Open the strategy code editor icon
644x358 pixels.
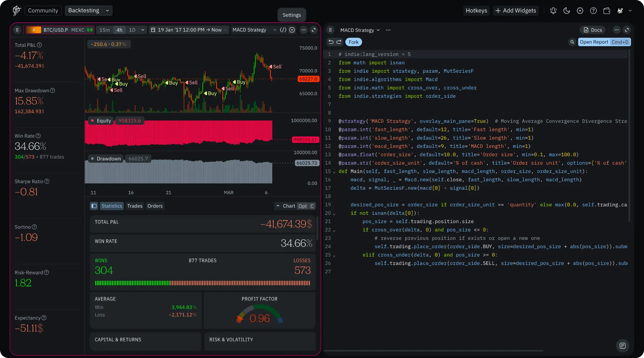[x=283, y=30]
